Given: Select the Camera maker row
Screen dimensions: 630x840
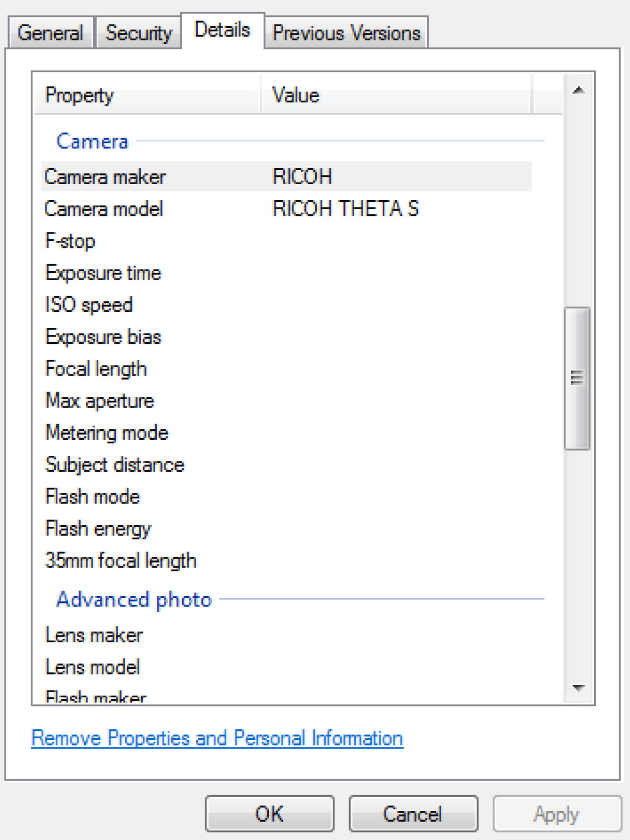Looking at the screenshot, I should [287, 176].
